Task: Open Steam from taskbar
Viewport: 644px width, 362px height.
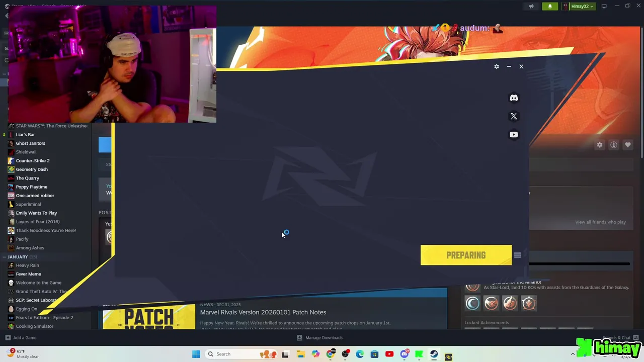Action: click(x=434, y=354)
